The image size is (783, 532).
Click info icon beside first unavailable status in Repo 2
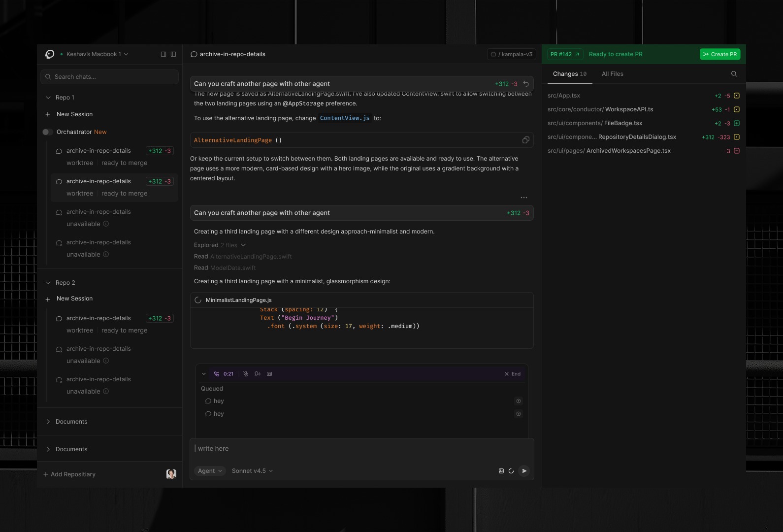click(106, 361)
